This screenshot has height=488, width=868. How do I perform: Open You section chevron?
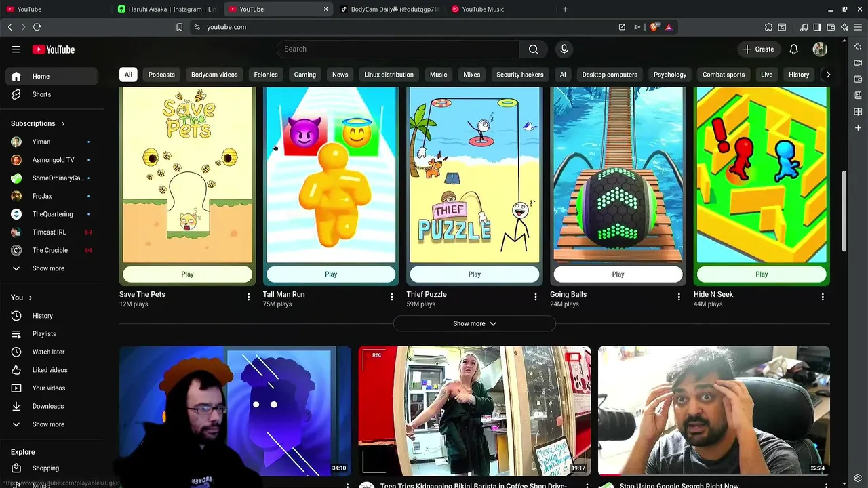tap(30, 298)
